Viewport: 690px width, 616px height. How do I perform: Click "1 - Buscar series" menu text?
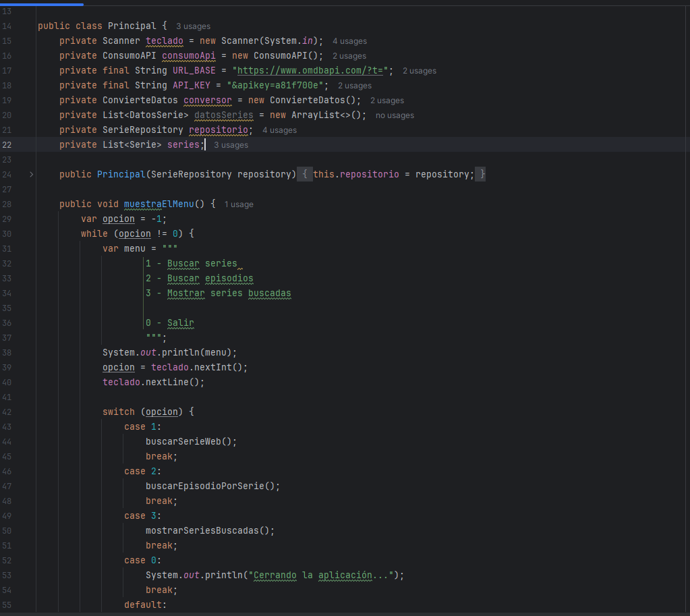coord(192,263)
